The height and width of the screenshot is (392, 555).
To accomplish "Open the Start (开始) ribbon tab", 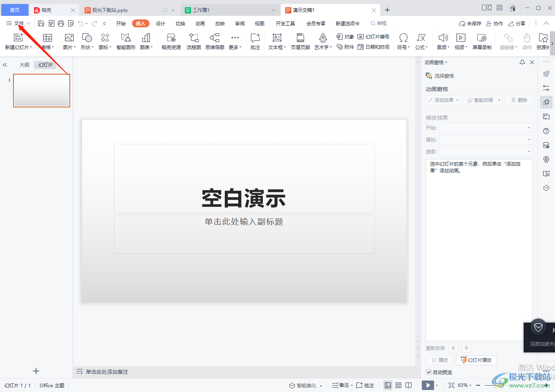I will click(121, 23).
